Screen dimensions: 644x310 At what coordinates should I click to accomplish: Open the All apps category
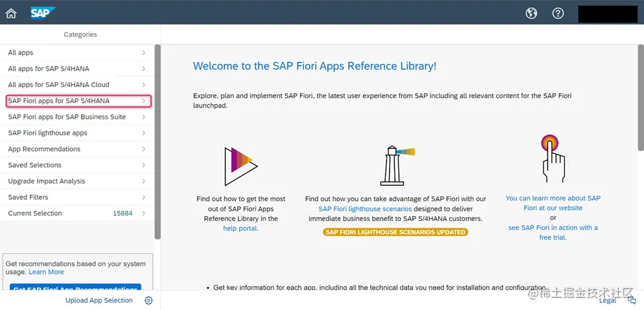[x=77, y=53]
